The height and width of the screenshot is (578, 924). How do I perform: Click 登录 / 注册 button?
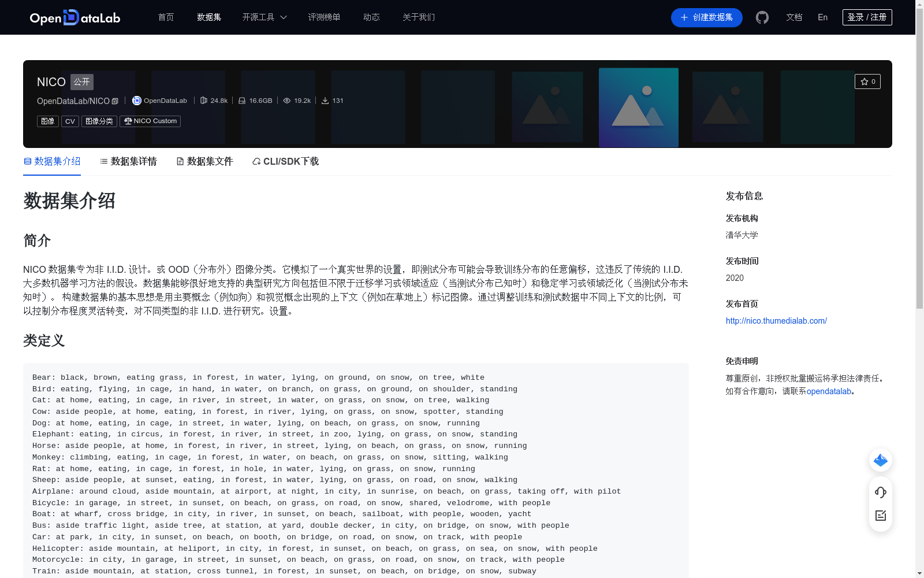(867, 17)
